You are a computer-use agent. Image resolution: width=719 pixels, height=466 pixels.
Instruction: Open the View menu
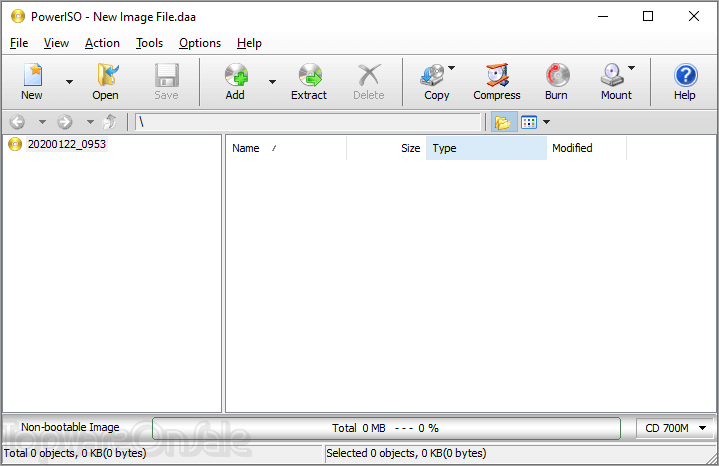[x=56, y=43]
